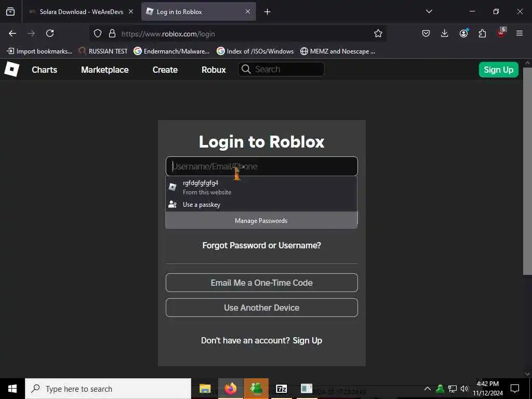Image resolution: width=532 pixels, height=399 pixels.
Task: Open the volume speaker tray icon
Action: 464,389
